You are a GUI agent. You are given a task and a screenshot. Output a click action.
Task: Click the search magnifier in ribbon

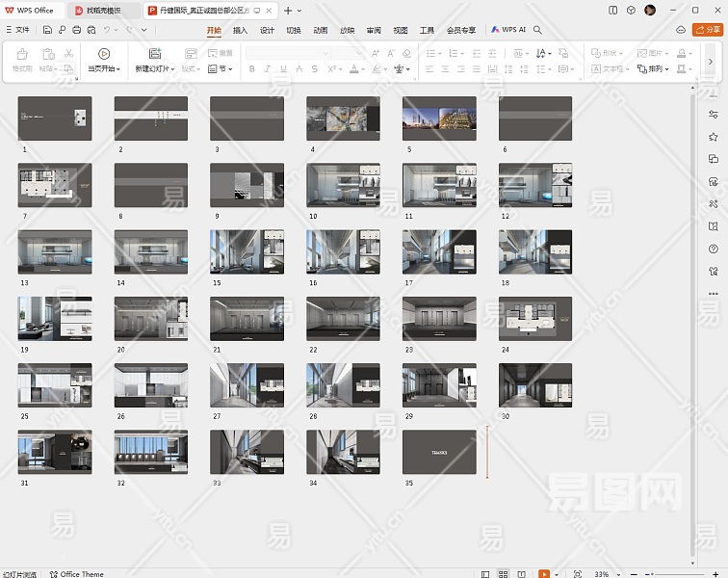[537, 30]
